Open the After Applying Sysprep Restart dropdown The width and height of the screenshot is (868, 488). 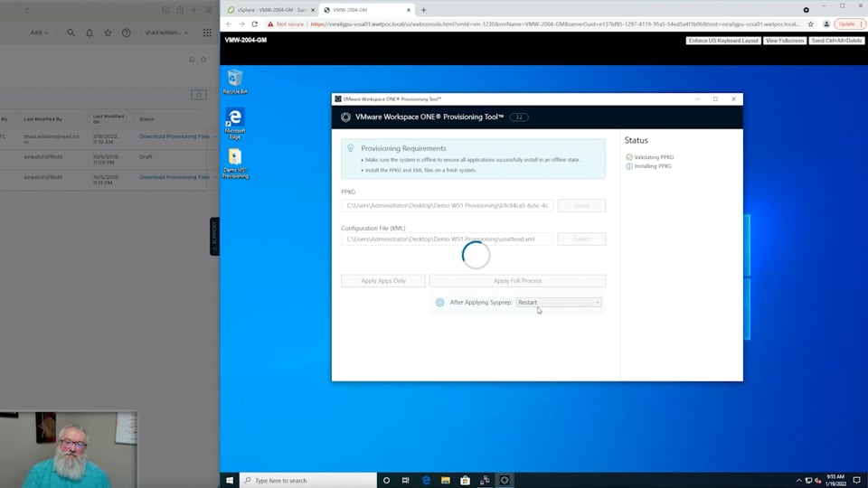tap(559, 302)
